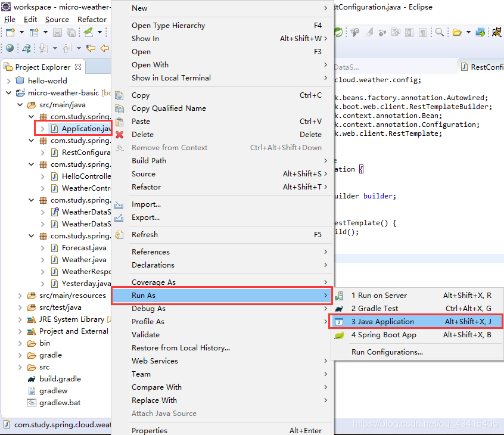This screenshot has width=504, height=435.
Task: Choose Delete in the context menu
Action: tap(222, 135)
